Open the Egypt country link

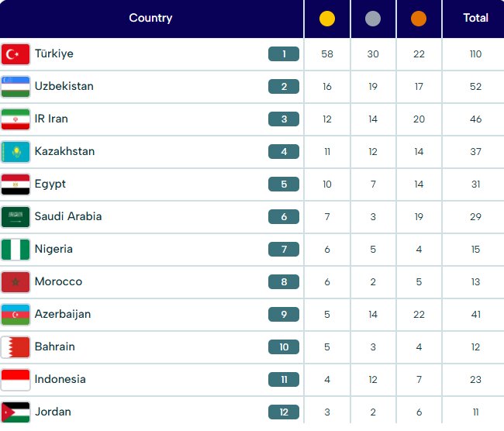click(50, 184)
